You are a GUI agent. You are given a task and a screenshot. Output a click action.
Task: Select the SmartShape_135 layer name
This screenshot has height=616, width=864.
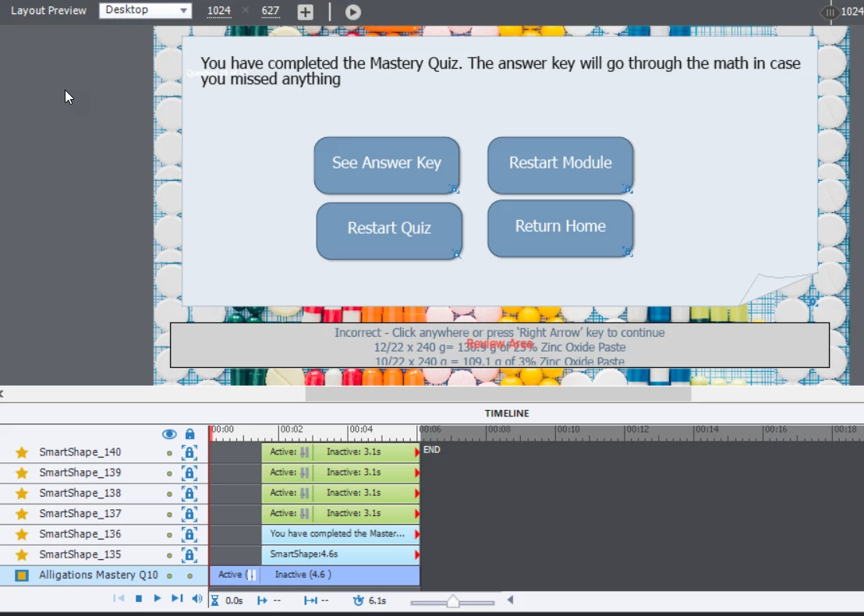pyautogui.click(x=80, y=554)
